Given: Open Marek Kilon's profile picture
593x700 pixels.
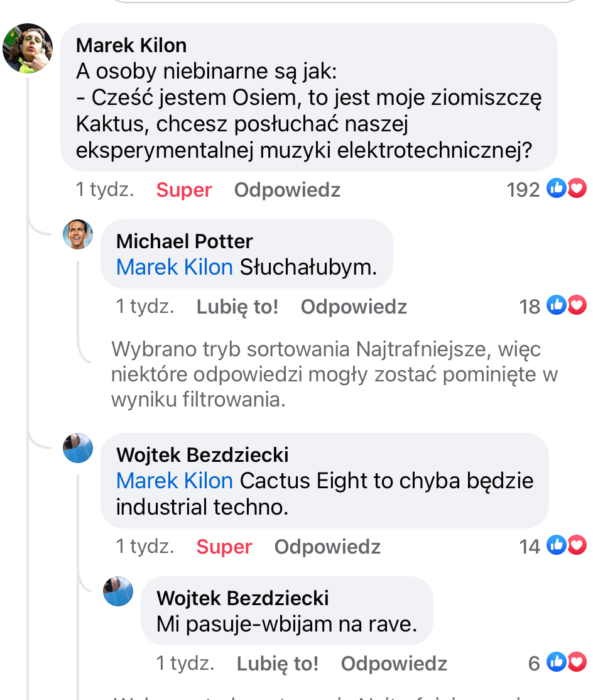Looking at the screenshot, I should click(x=28, y=48).
